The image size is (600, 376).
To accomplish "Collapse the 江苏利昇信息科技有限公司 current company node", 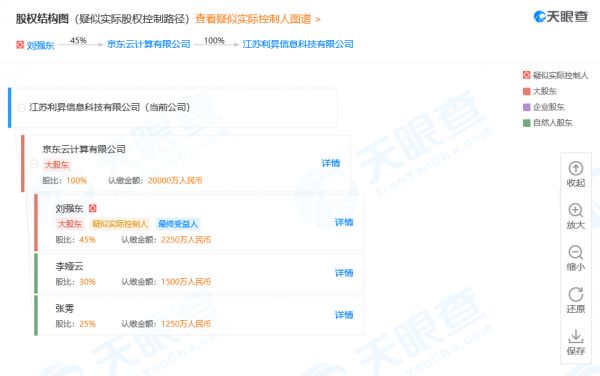I will [x=21, y=107].
